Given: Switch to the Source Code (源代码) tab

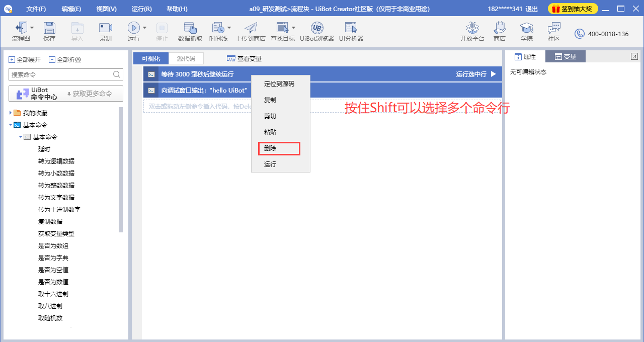Looking at the screenshot, I should click(186, 58).
